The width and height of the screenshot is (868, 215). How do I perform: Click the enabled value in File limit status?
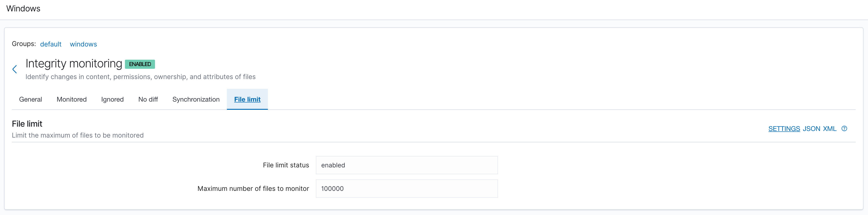pos(333,165)
